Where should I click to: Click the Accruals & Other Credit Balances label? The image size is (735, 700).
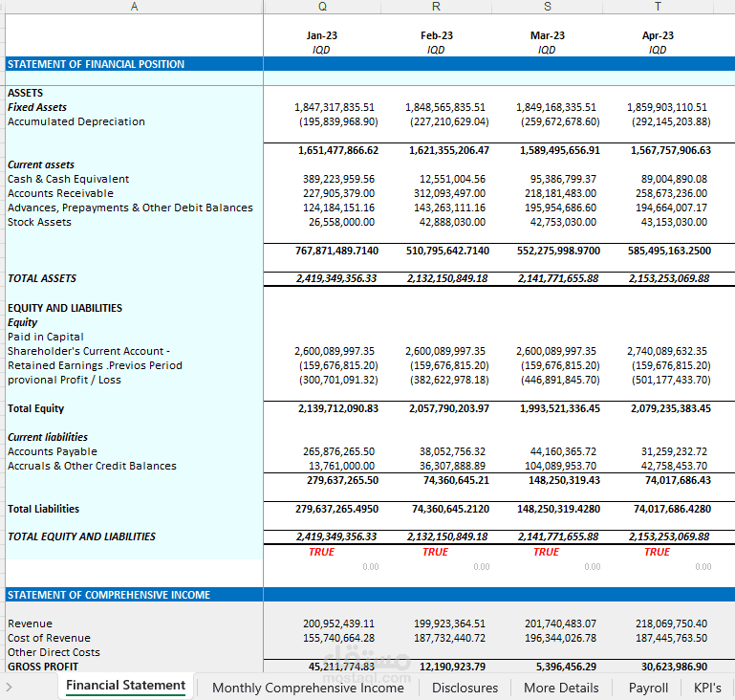coord(92,466)
